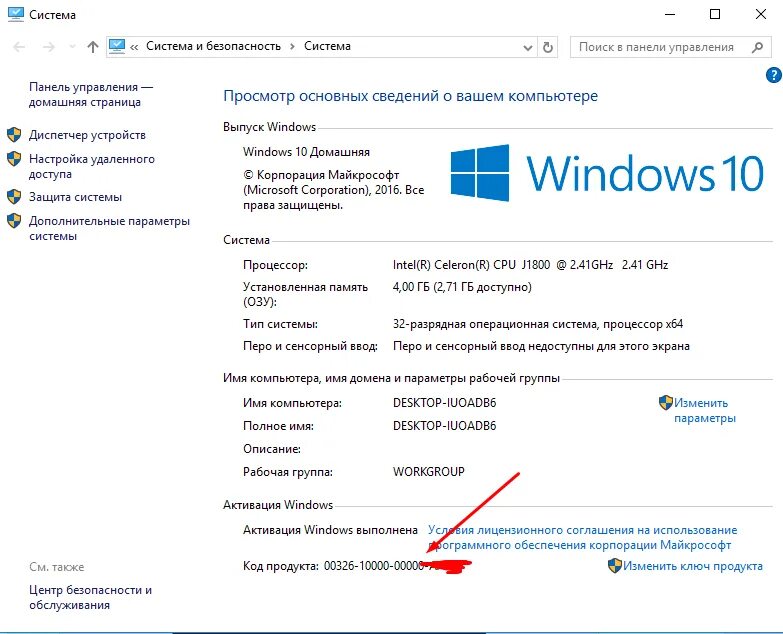Go up one level with the Up arrow

tap(92, 47)
